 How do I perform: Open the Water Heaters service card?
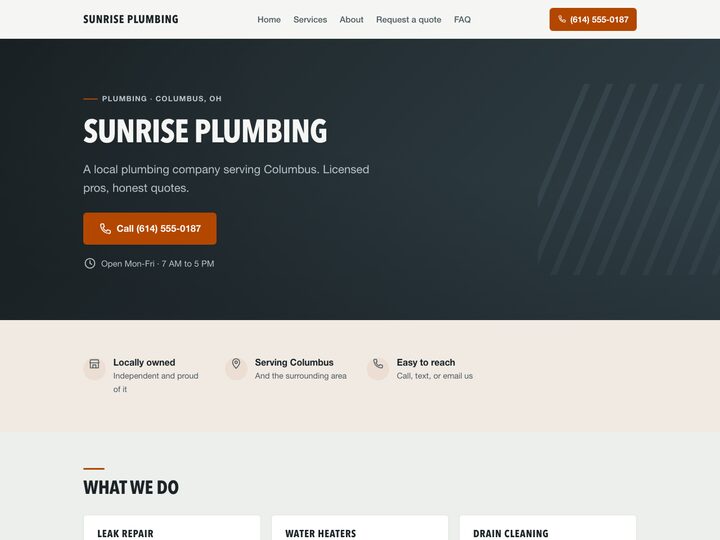pyautogui.click(x=360, y=528)
